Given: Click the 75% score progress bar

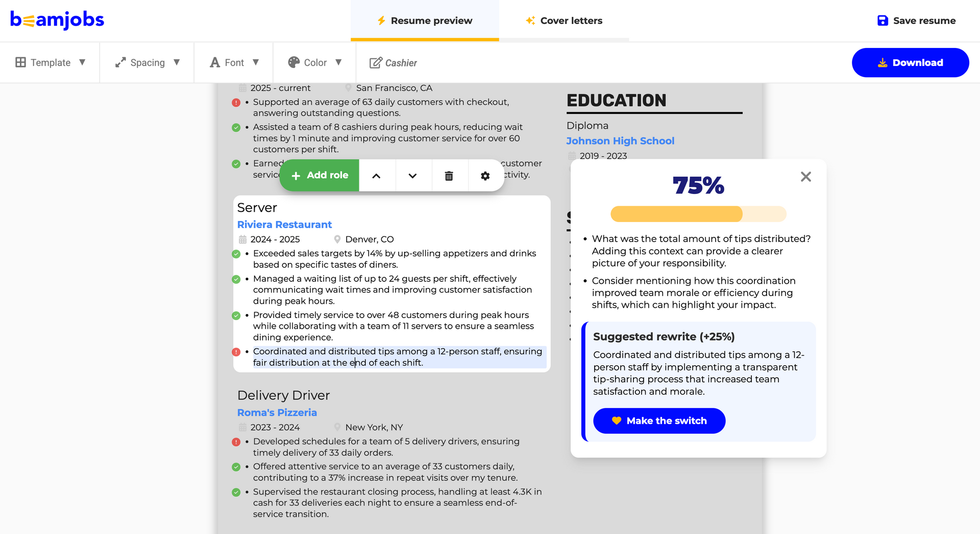Looking at the screenshot, I should point(698,214).
